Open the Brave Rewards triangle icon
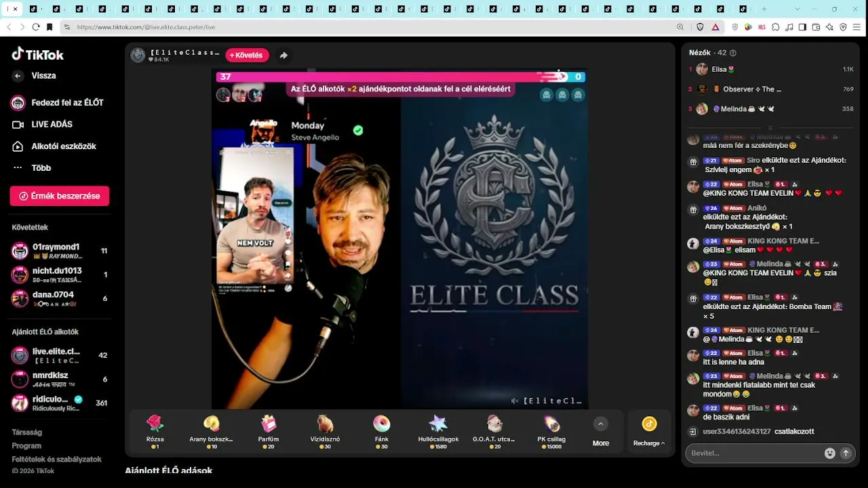Screen dimensions: 868x488 coord(715,27)
